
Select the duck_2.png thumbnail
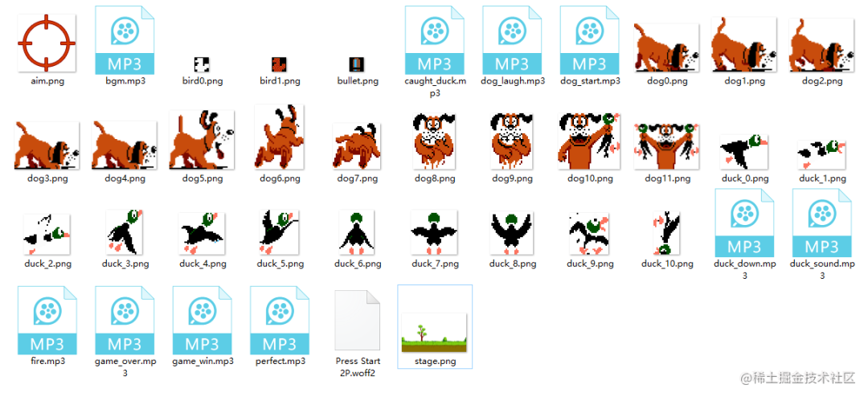(47, 234)
